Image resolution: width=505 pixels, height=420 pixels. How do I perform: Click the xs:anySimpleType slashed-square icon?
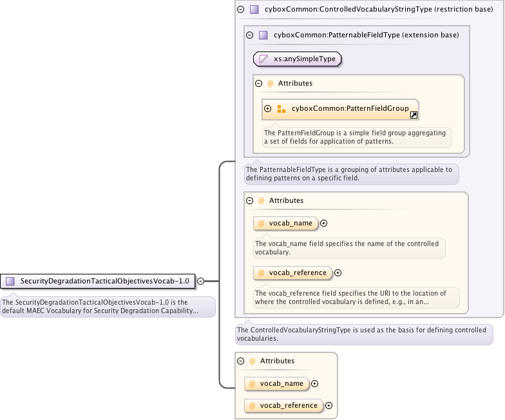click(x=263, y=59)
